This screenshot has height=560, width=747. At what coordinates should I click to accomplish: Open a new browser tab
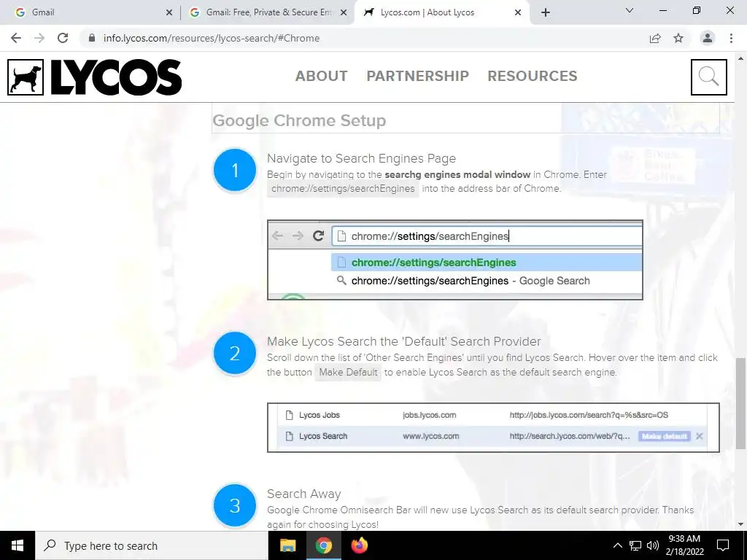546,12
